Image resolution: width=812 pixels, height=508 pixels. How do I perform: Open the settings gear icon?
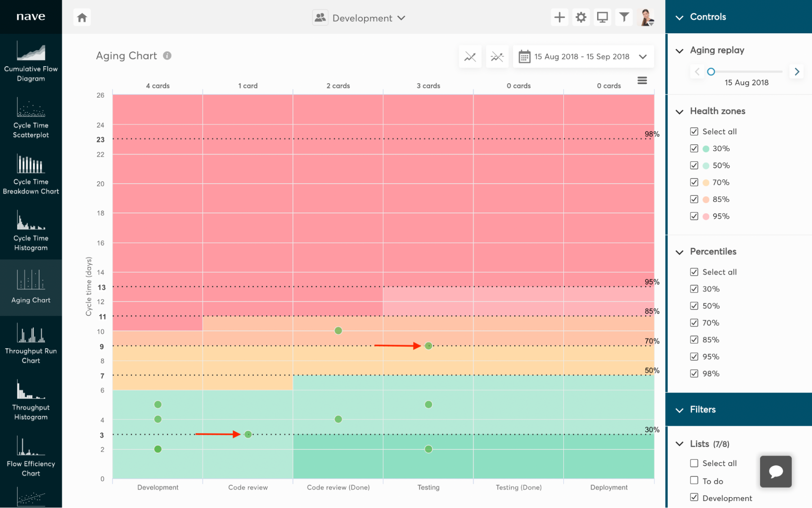[581, 17]
